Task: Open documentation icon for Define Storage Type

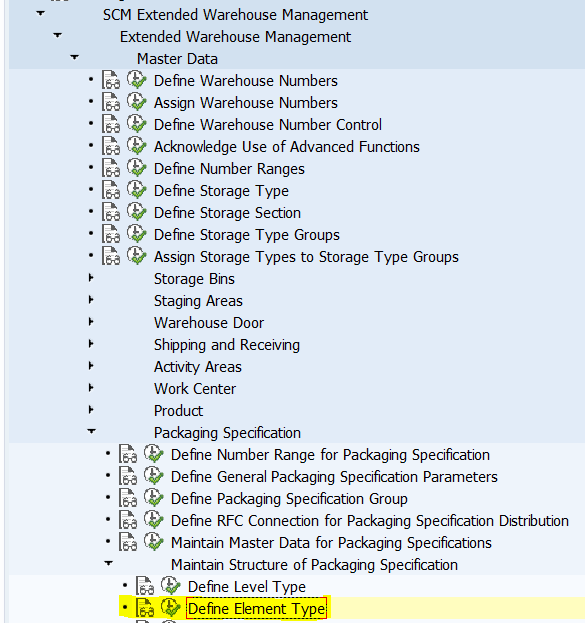Action: pos(111,190)
